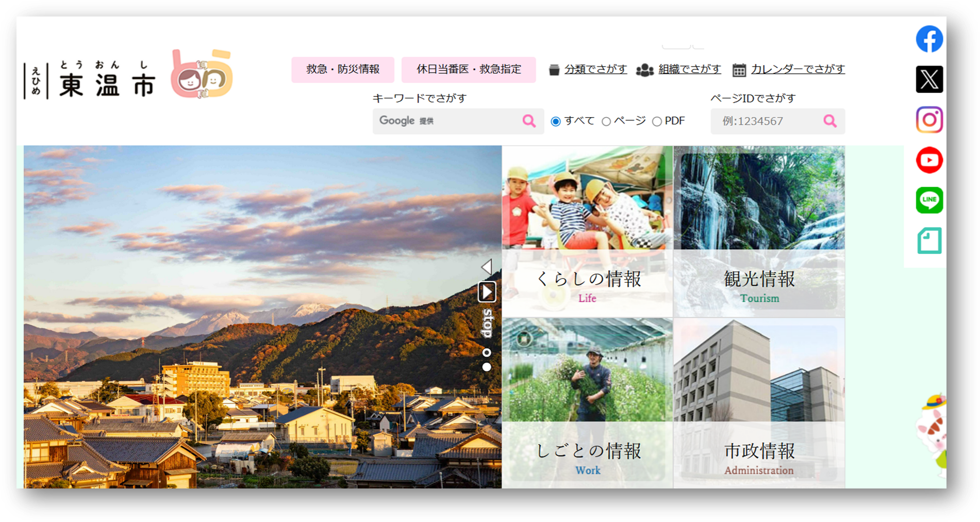
Task: Show the previous slide with left arrow
Action: click(x=486, y=267)
